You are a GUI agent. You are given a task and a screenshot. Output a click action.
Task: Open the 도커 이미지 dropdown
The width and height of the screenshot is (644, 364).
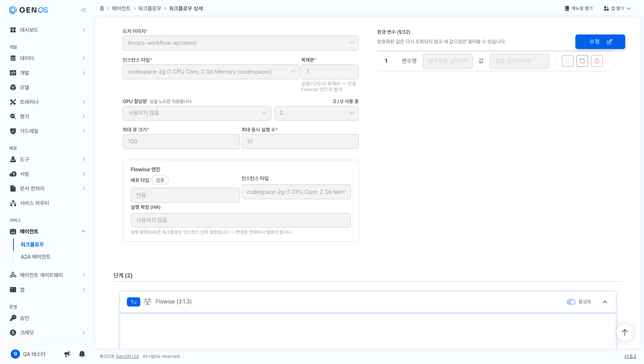pos(241,43)
